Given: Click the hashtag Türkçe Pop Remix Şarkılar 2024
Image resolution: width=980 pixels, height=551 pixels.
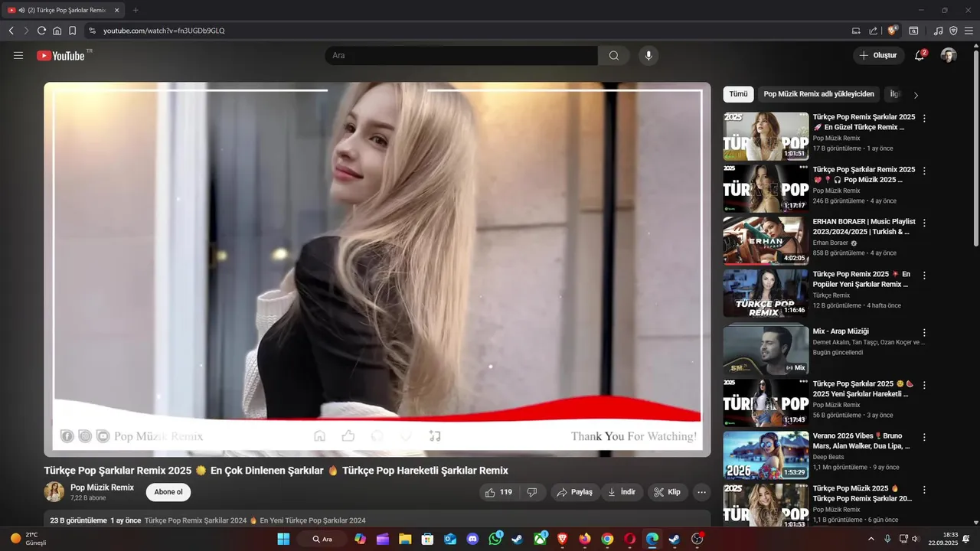Looking at the screenshot, I should click(x=195, y=520).
